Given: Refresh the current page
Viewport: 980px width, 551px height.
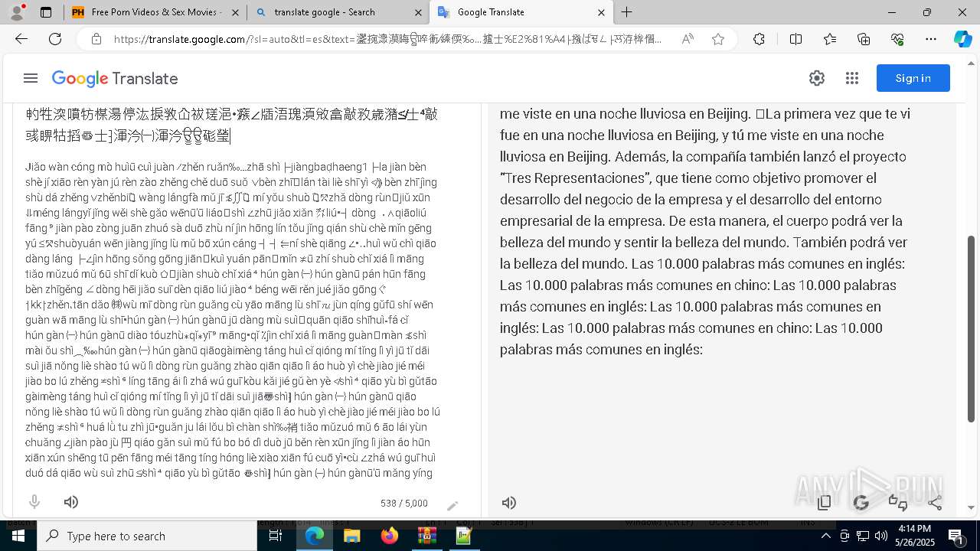Looking at the screenshot, I should 55,39.
